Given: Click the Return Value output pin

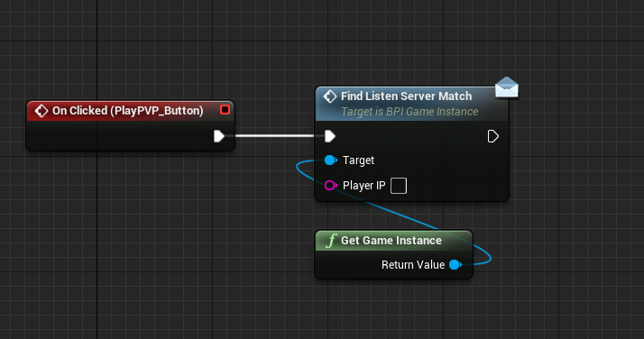Looking at the screenshot, I should pyautogui.click(x=455, y=265).
